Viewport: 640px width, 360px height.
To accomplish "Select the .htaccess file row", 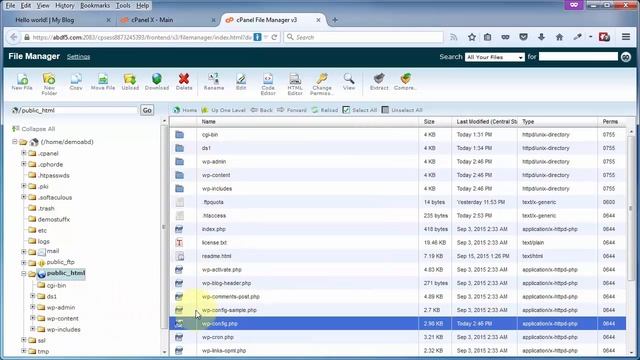I will pos(398,216).
